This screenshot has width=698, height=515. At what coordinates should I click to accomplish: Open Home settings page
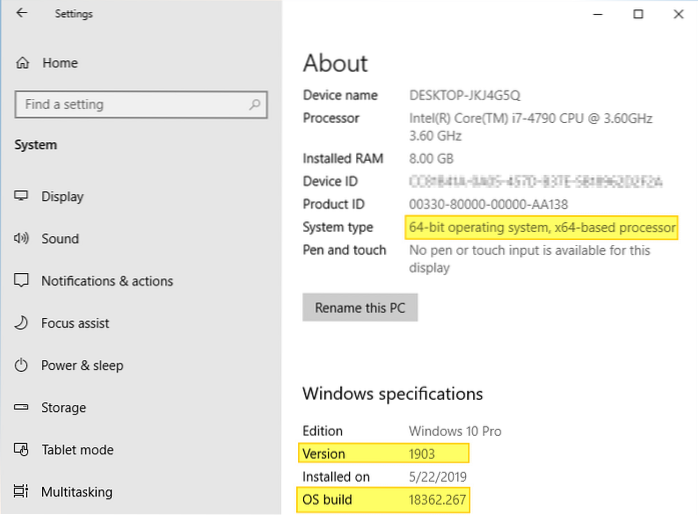click(x=60, y=63)
